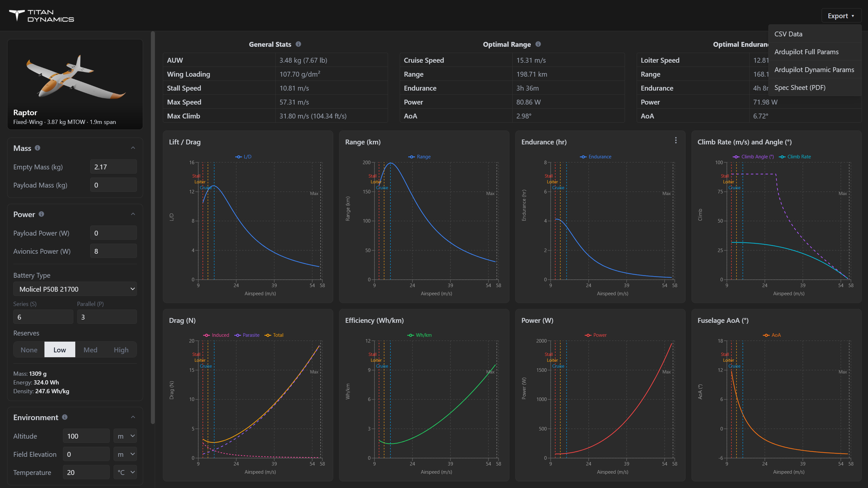
Task: Click the 3.48 kg AUW value
Action: coord(303,60)
